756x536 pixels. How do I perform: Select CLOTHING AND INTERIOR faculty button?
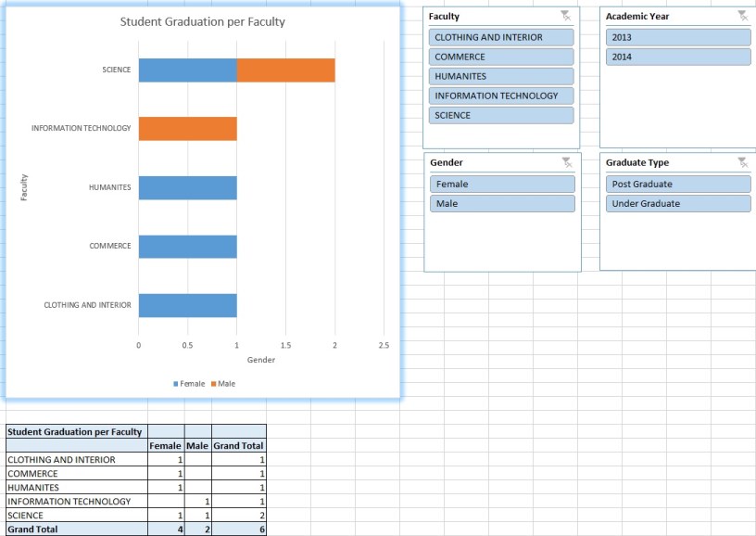(x=501, y=37)
